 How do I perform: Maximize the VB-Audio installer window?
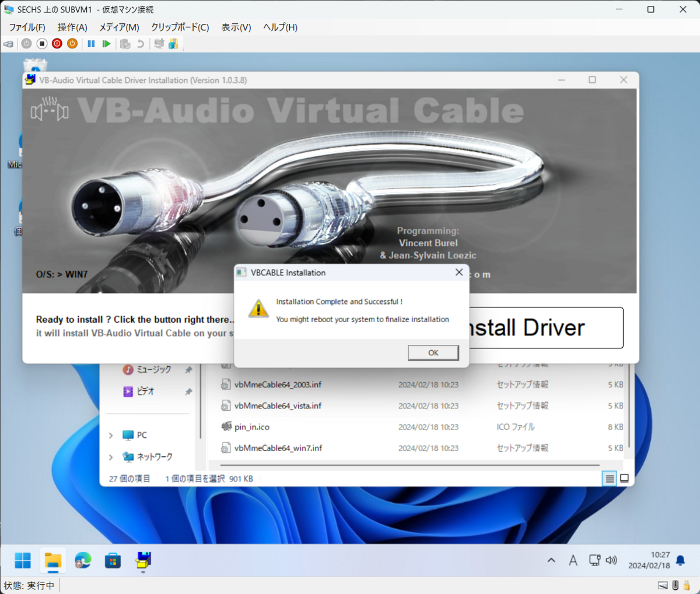point(592,80)
